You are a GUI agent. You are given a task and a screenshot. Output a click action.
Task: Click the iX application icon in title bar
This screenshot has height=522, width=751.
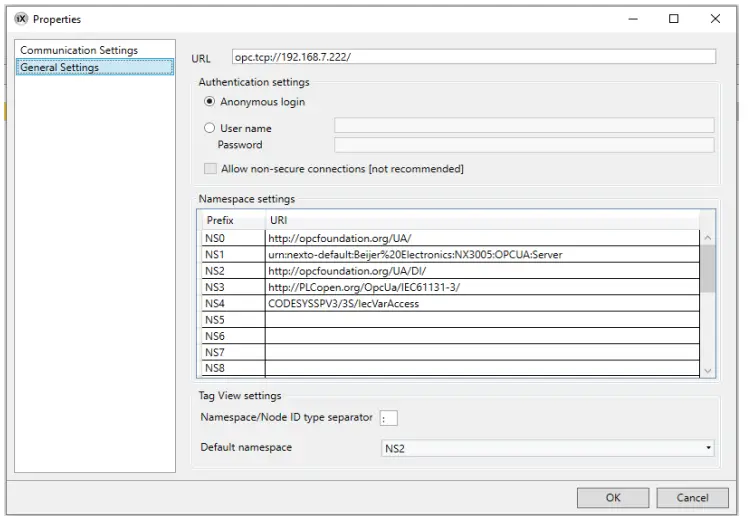pos(21,19)
